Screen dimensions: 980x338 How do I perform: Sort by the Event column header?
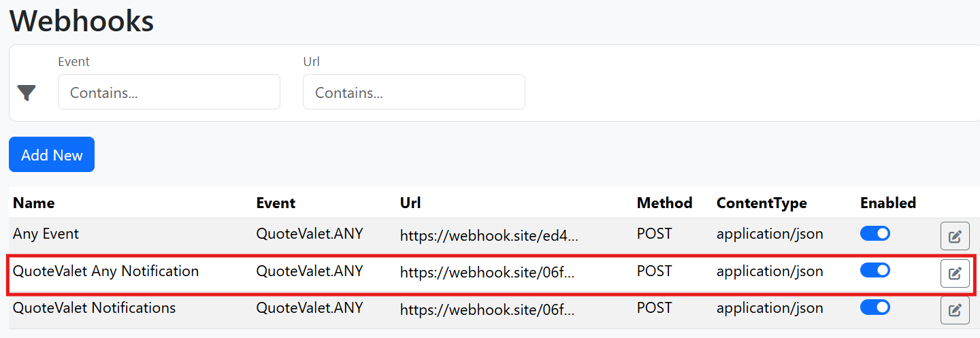pyautogui.click(x=276, y=203)
